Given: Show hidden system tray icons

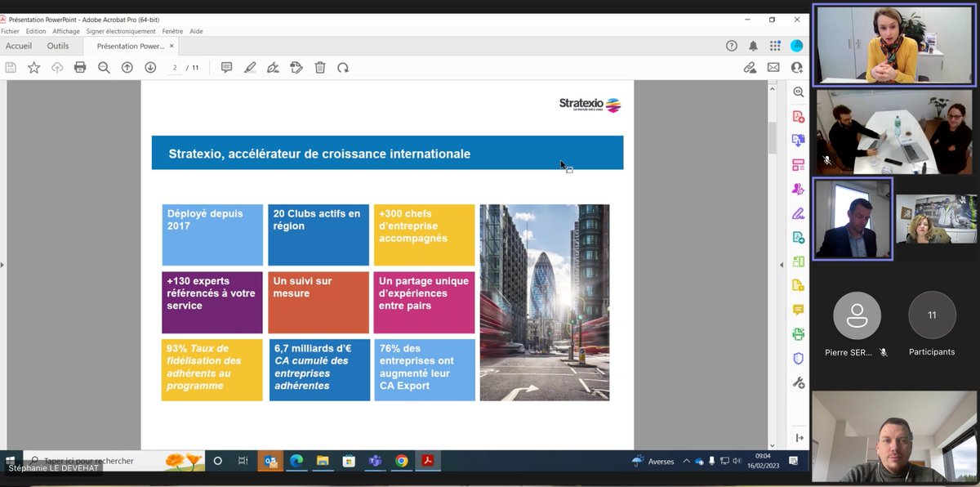Looking at the screenshot, I should tap(686, 461).
